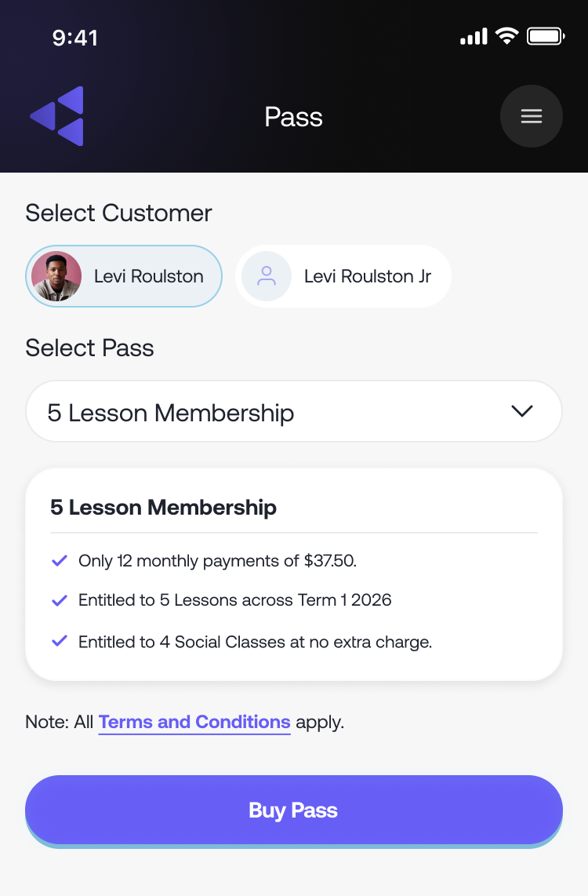Click the person placeholder icon beside Levi Roulston Jr

[x=266, y=276]
